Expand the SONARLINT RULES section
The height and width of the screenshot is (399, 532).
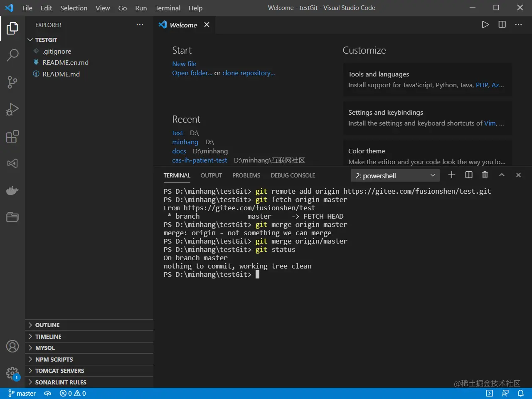pos(89,382)
